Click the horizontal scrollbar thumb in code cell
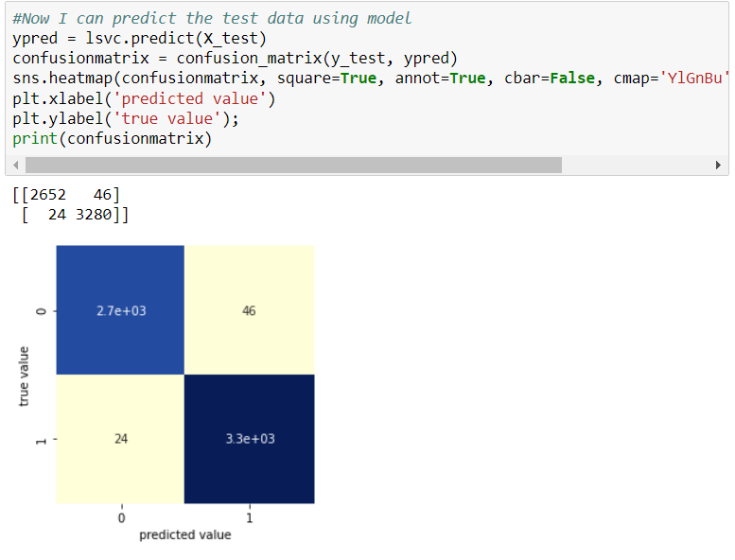The height and width of the screenshot is (560, 735). 293,165
